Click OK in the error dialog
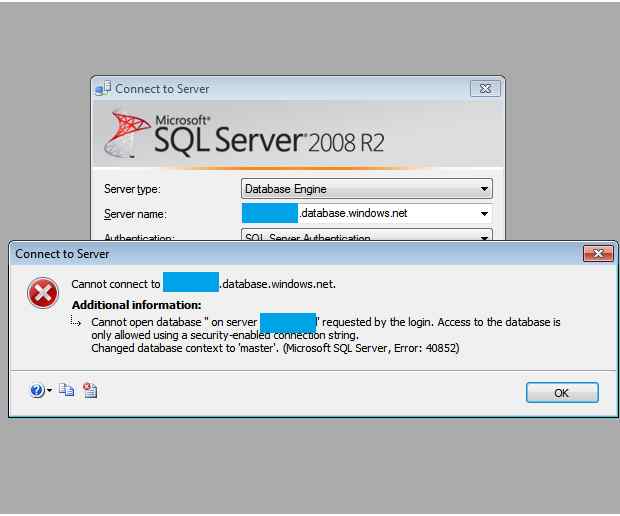Image resolution: width=620 pixels, height=516 pixels. [562, 393]
